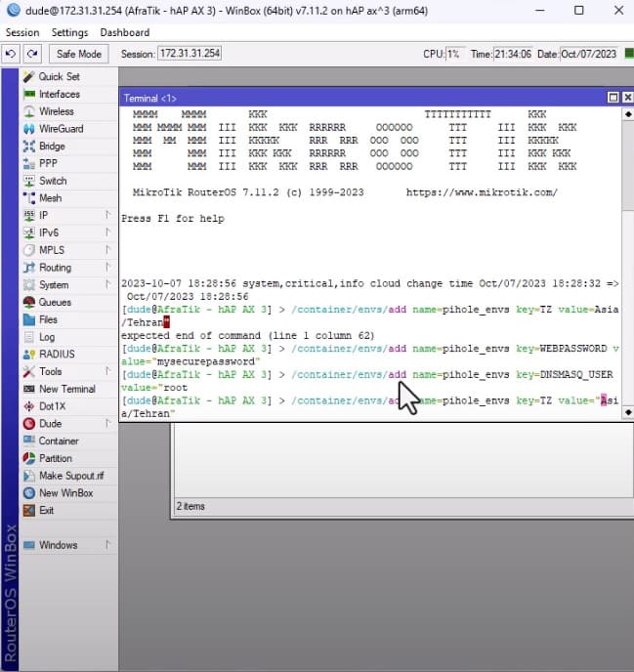Click the IPv6 menu icon
Image resolution: width=634 pixels, height=672 pixels.
coord(28,232)
